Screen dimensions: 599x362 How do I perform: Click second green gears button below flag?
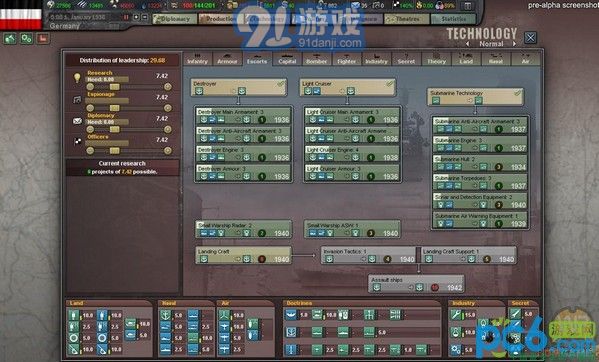tap(26, 39)
